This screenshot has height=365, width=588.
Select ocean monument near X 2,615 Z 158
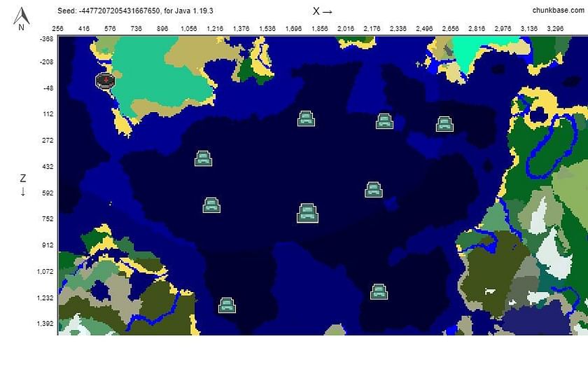444,124
